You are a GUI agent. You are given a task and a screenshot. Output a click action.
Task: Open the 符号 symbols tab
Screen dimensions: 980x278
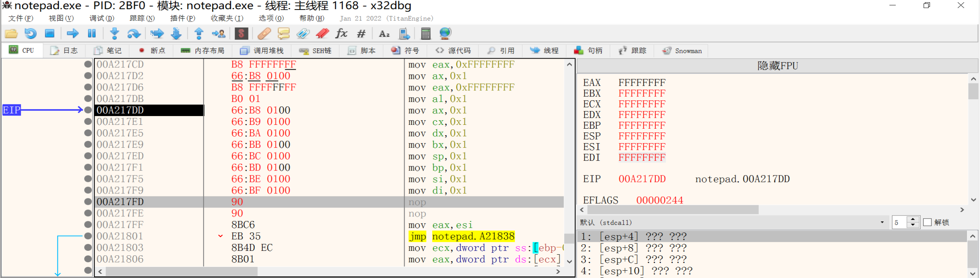pyautogui.click(x=405, y=51)
